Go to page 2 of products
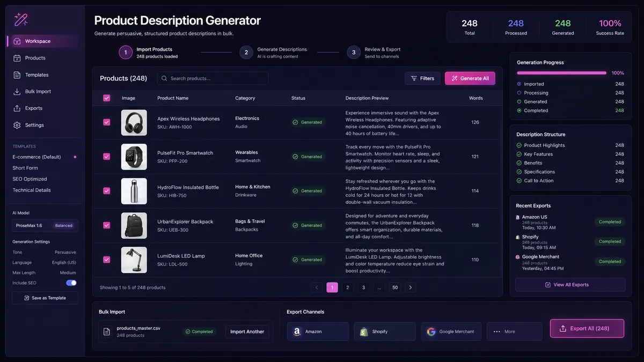The width and height of the screenshot is (644, 362). (x=348, y=287)
